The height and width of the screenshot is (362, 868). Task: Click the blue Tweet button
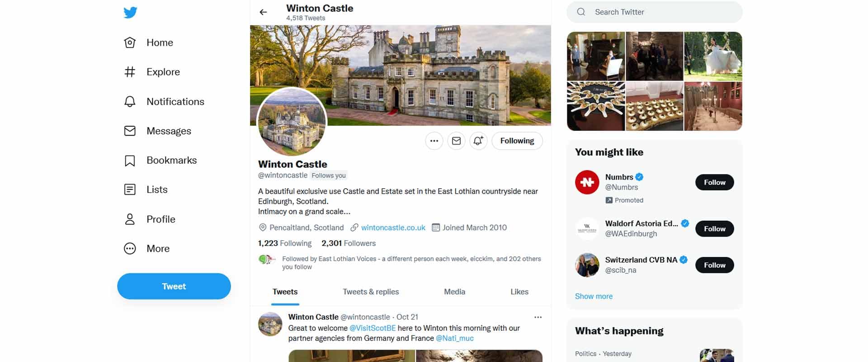(174, 286)
